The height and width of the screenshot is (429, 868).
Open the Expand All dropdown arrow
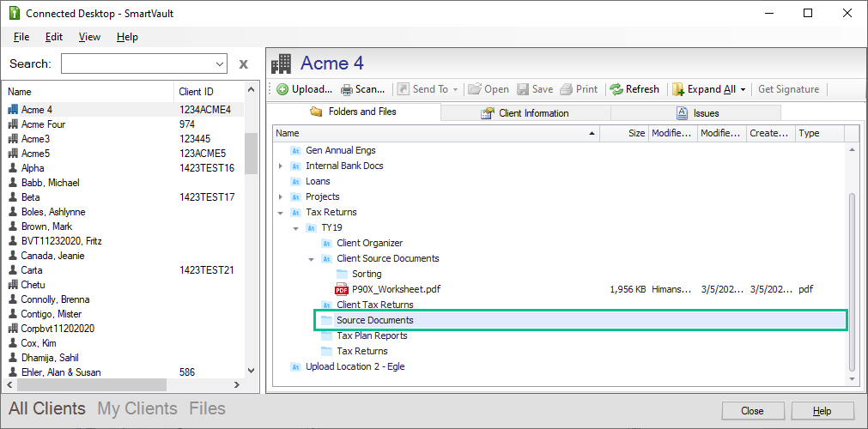pos(743,89)
